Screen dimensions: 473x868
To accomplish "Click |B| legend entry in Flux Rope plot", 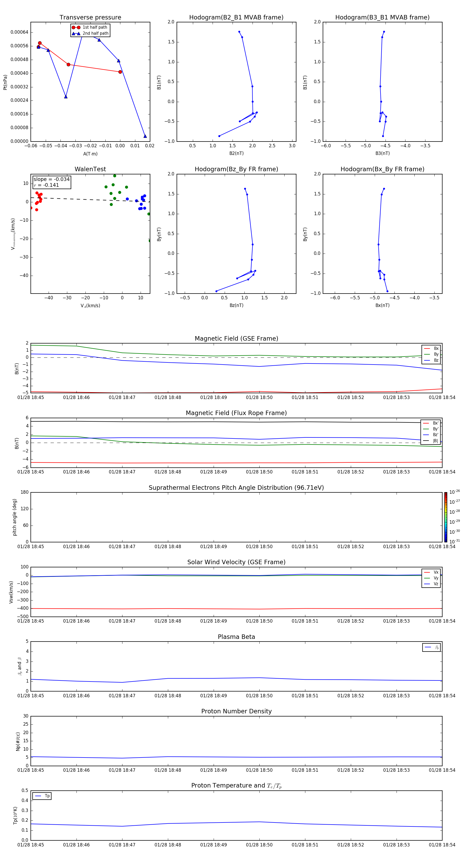I will 431,441.
